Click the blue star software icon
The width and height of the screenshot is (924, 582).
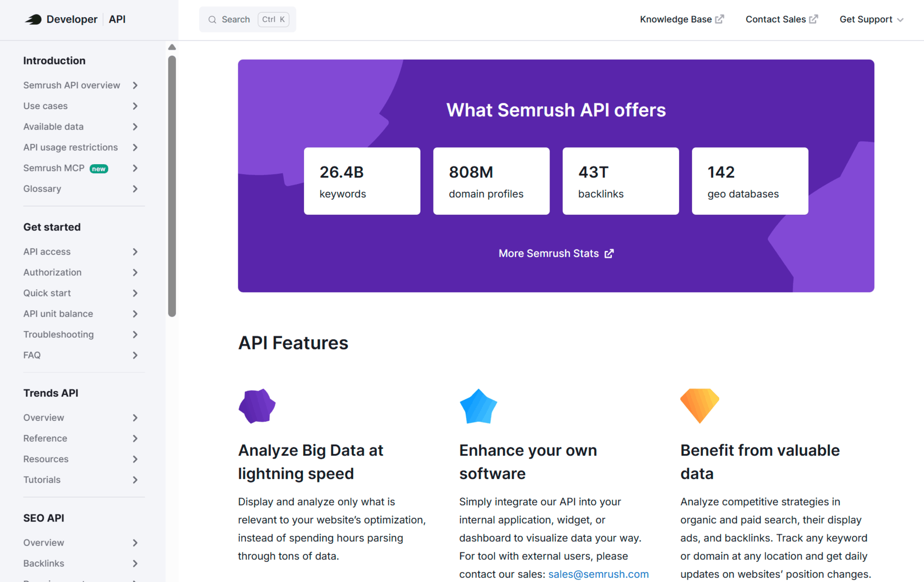478,406
